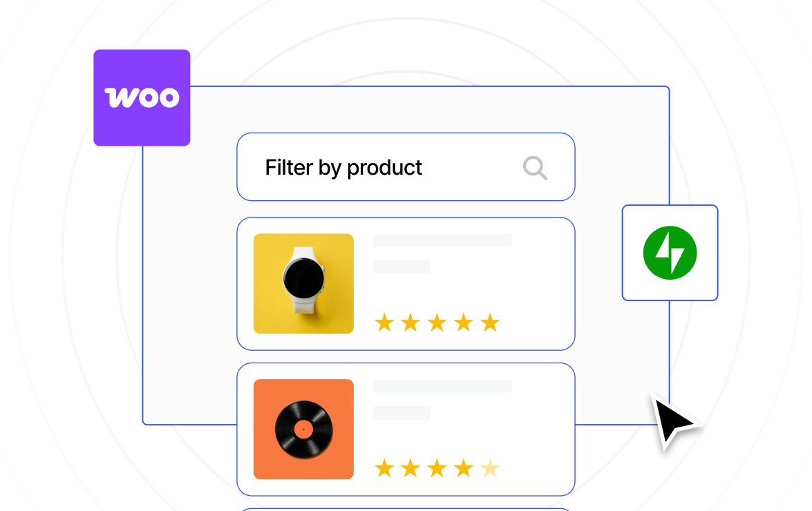Viewport: 812px width, 511px height.
Task: Click the smartwatch price placeholder bar
Action: (402, 267)
